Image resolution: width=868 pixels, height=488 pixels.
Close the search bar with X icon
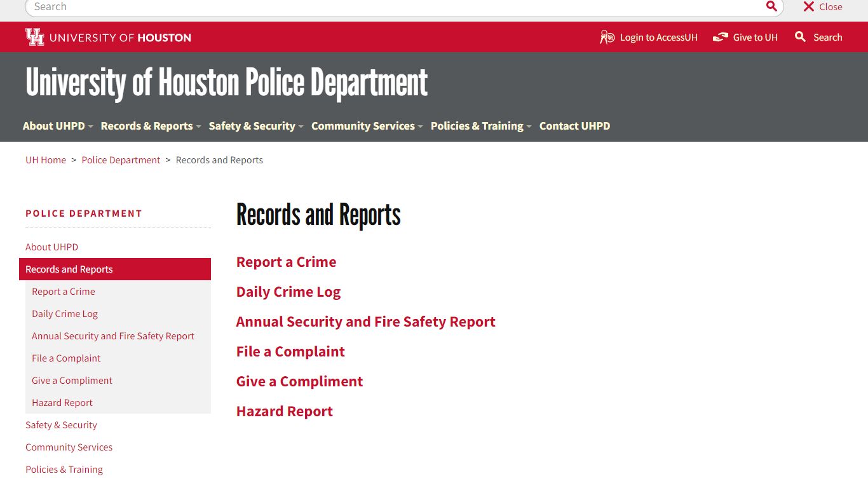pyautogui.click(x=808, y=6)
